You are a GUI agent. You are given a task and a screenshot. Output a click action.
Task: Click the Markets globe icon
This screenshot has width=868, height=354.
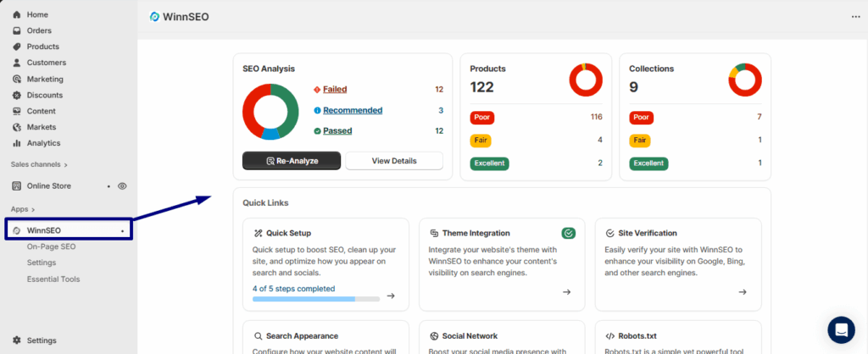point(17,127)
